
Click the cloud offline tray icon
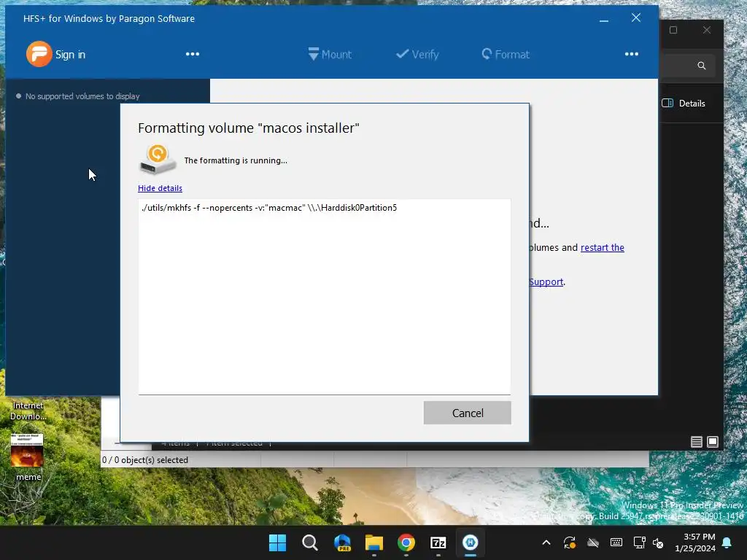tap(592, 542)
